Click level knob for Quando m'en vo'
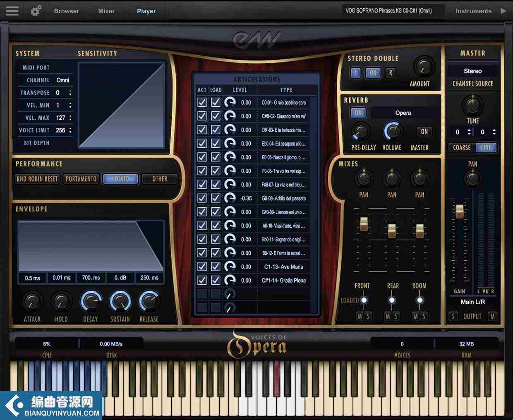This screenshot has height=420, width=513. (230, 116)
